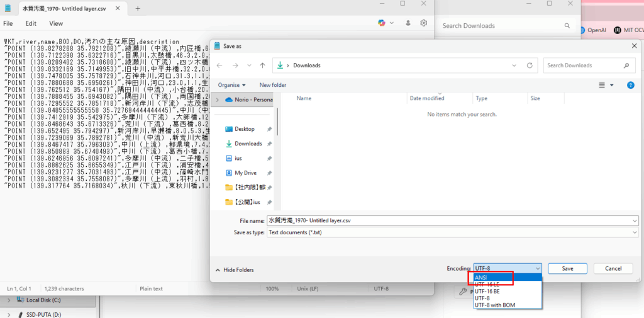Collapse folders with Hide Folders
This screenshot has height=318, width=644.
click(235, 270)
